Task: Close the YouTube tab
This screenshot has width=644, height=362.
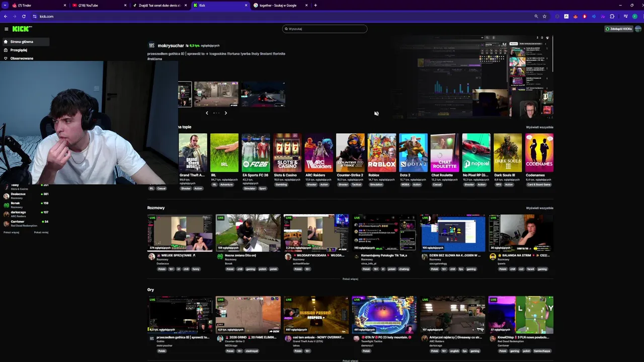Action: pos(125,5)
